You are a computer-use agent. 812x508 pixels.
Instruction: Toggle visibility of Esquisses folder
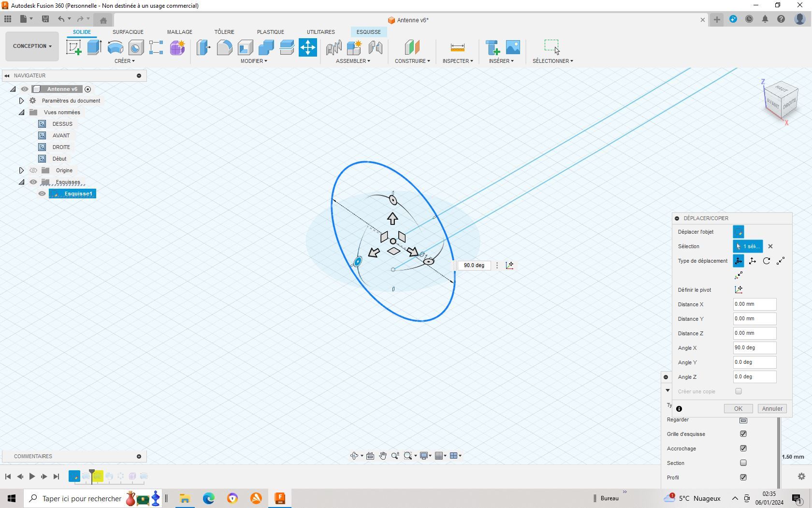click(33, 182)
